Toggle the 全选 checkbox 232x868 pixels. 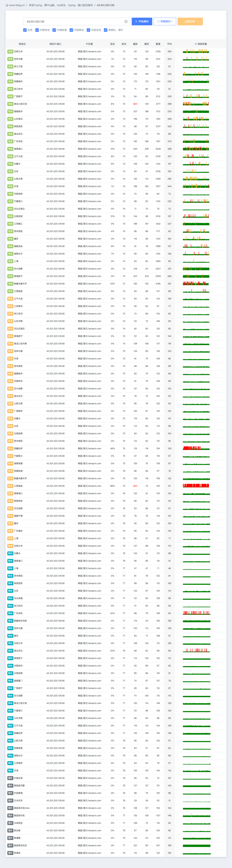pos(25,30)
